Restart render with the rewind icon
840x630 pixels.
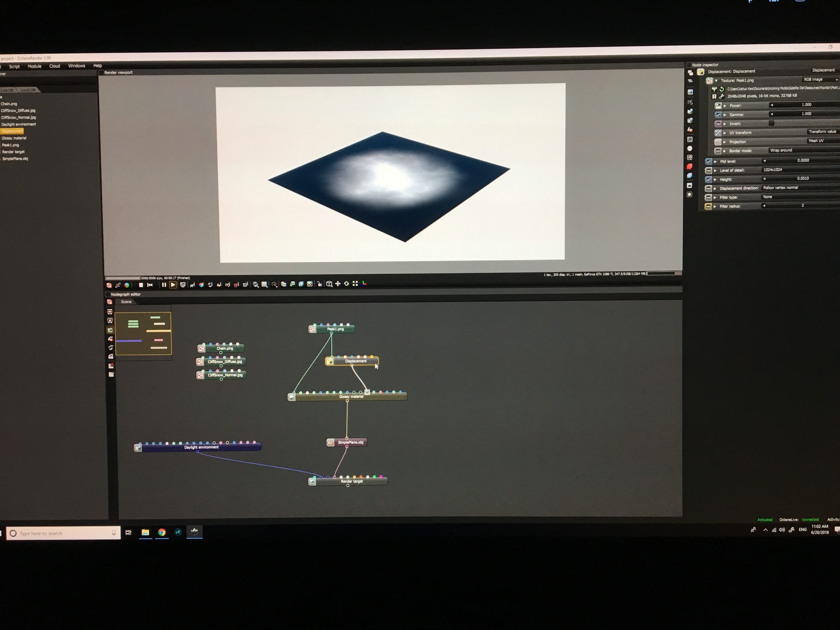click(150, 285)
